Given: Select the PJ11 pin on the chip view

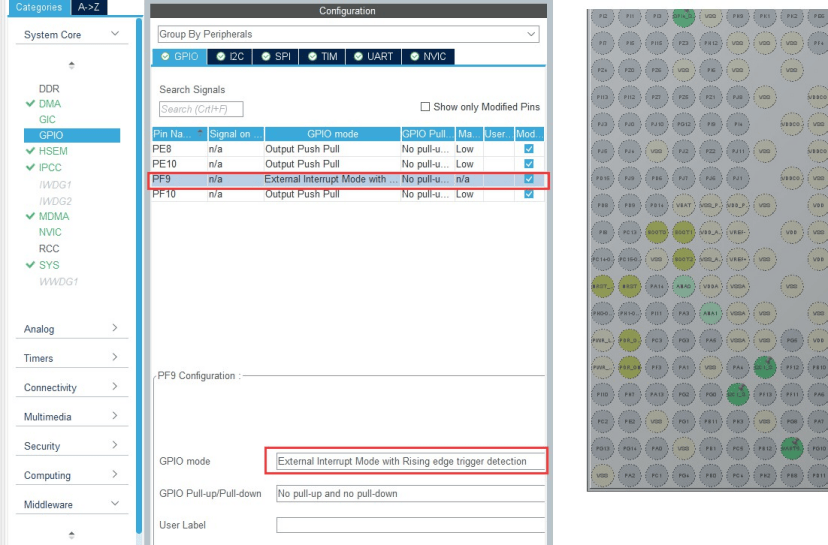Looking at the screenshot, I should (x=738, y=151).
